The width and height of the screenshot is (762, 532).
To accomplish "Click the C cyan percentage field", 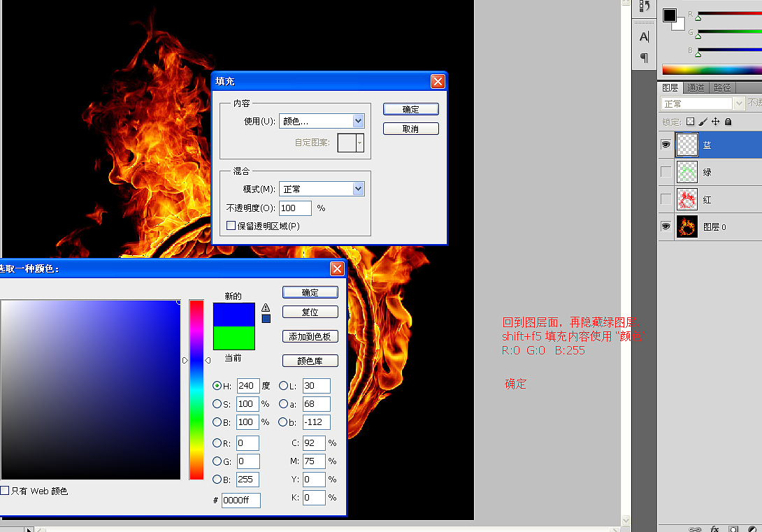I will tap(314, 443).
